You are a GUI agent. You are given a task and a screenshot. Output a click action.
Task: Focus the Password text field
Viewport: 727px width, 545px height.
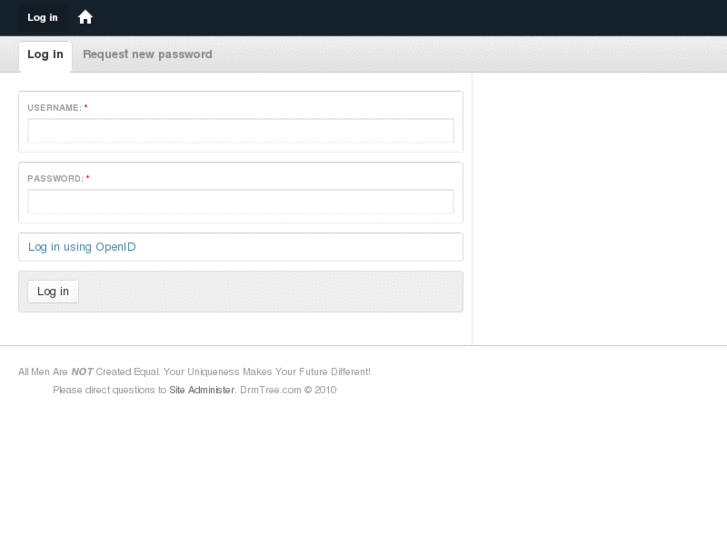click(x=240, y=202)
